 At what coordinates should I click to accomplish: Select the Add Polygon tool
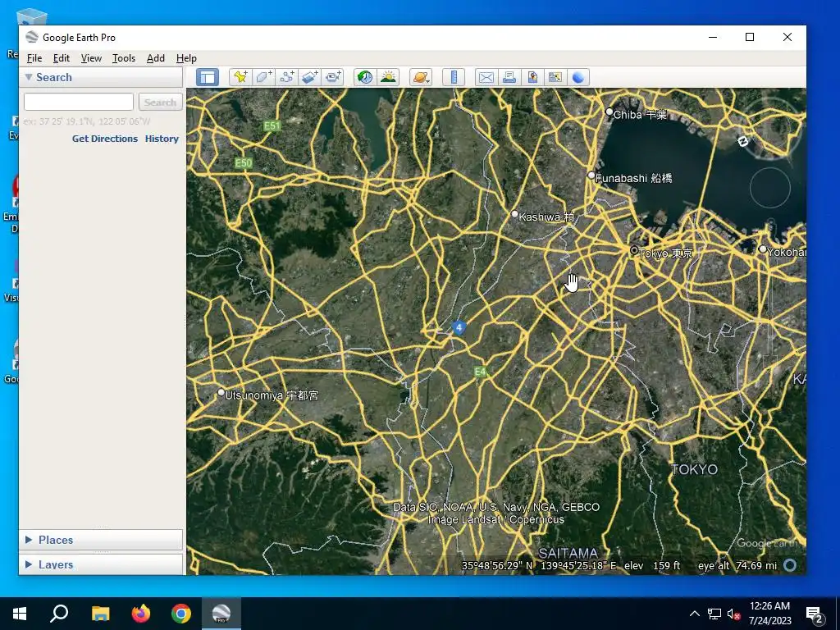pos(263,77)
